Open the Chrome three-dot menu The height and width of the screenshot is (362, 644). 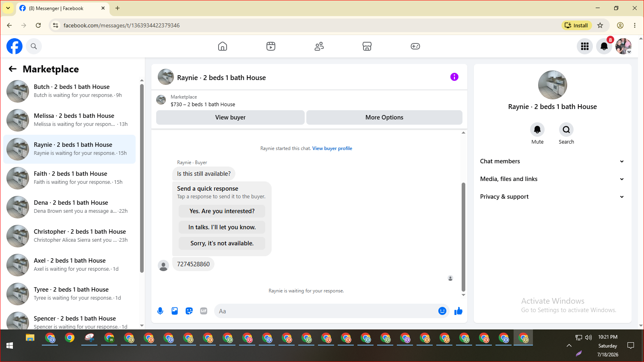pos(635,25)
